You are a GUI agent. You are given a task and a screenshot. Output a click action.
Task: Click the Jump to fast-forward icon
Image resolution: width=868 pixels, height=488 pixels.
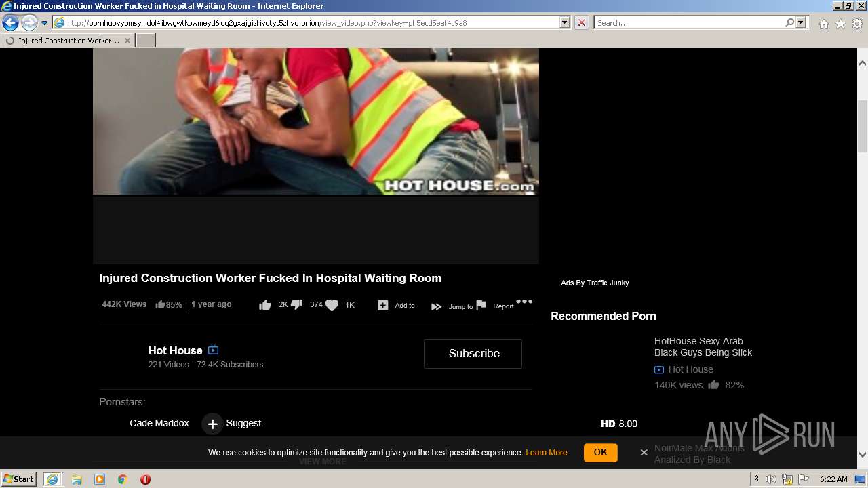(x=437, y=306)
